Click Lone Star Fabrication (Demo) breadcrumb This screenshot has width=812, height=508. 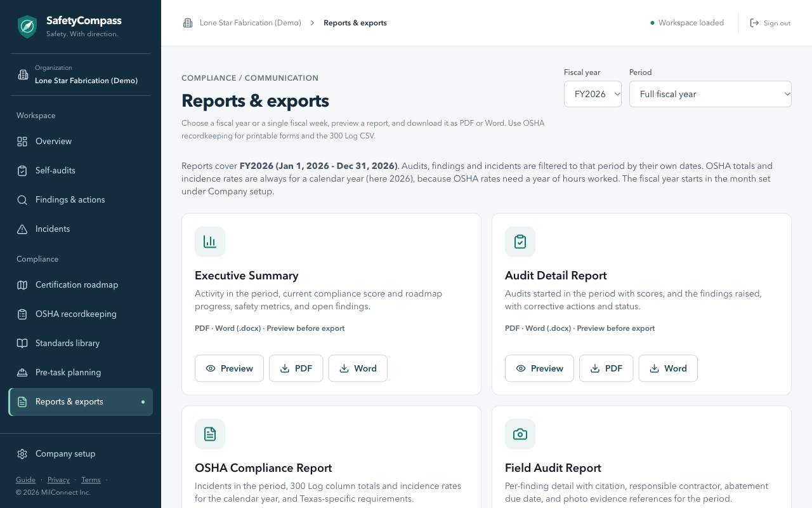coord(251,23)
